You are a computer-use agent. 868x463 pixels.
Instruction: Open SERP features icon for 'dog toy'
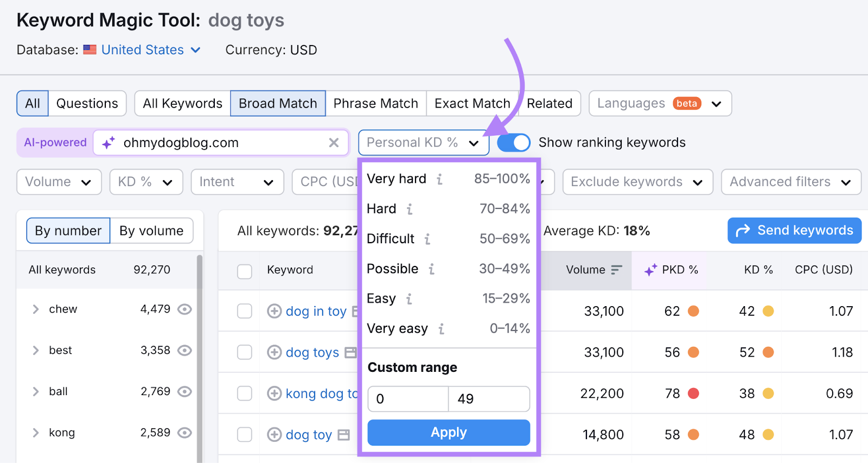click(x=343, y=435)
